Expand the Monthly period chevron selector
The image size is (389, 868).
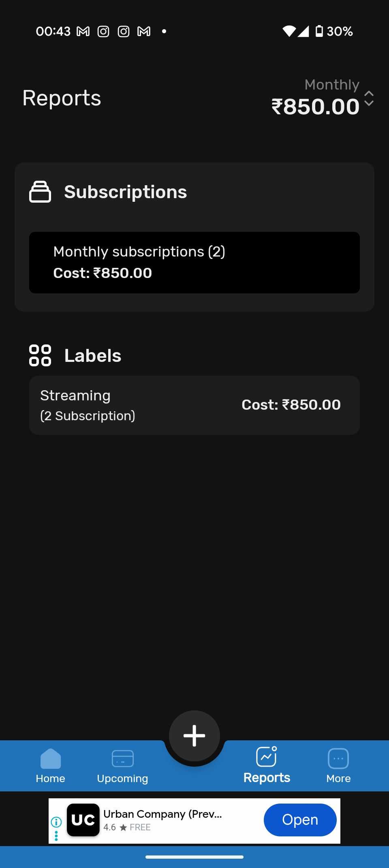[x=369, y=98]
